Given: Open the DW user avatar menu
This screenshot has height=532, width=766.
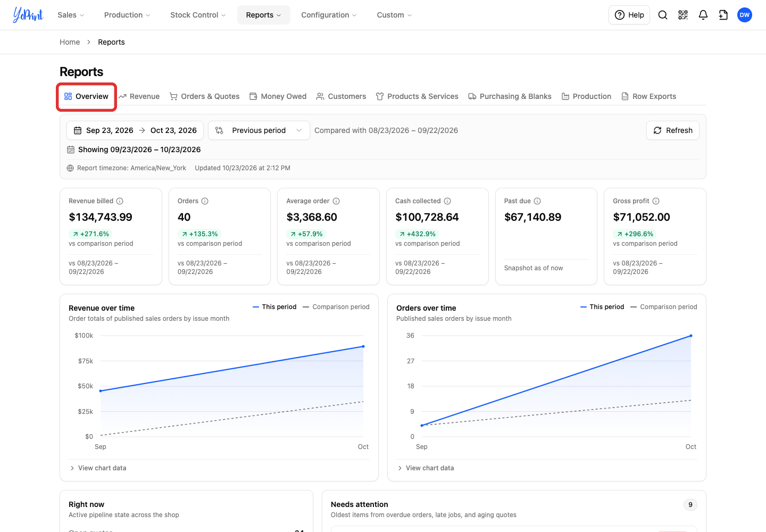Looking at the screenshot, I should [745, 15].
